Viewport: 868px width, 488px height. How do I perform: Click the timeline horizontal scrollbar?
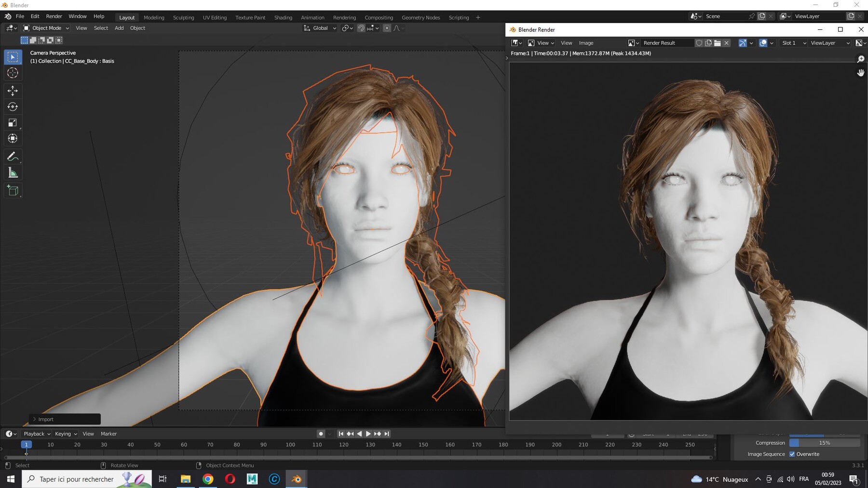point(358,457)
